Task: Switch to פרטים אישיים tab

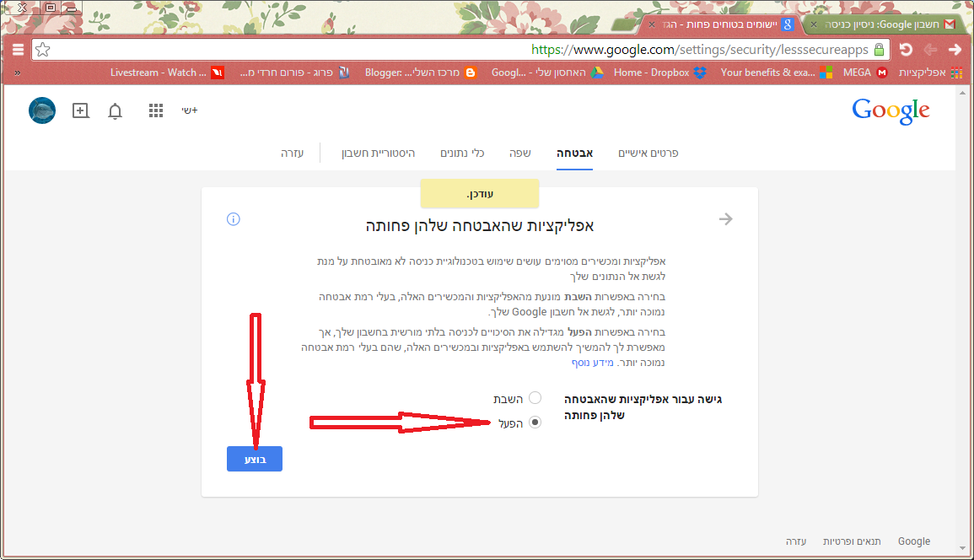Action: tap(648, 153)
